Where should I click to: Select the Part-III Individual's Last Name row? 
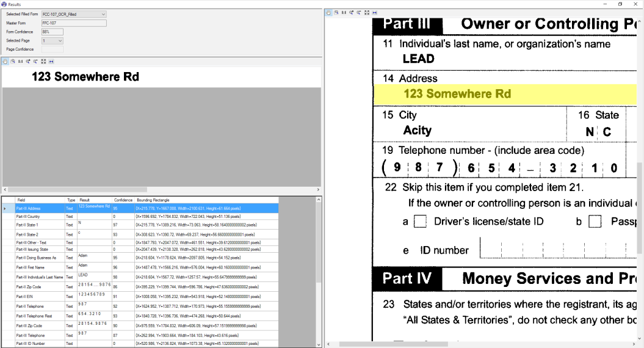(40, 277)
